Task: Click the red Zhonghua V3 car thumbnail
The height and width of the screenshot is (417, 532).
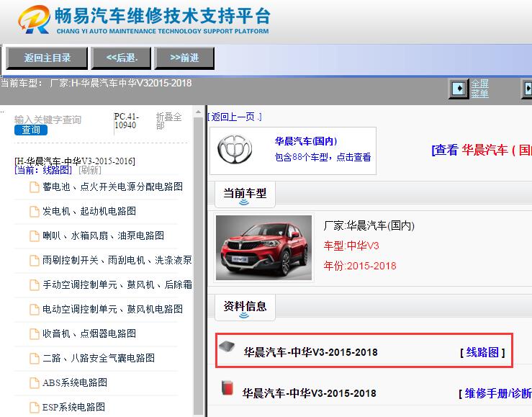Action: coord(263,248)
